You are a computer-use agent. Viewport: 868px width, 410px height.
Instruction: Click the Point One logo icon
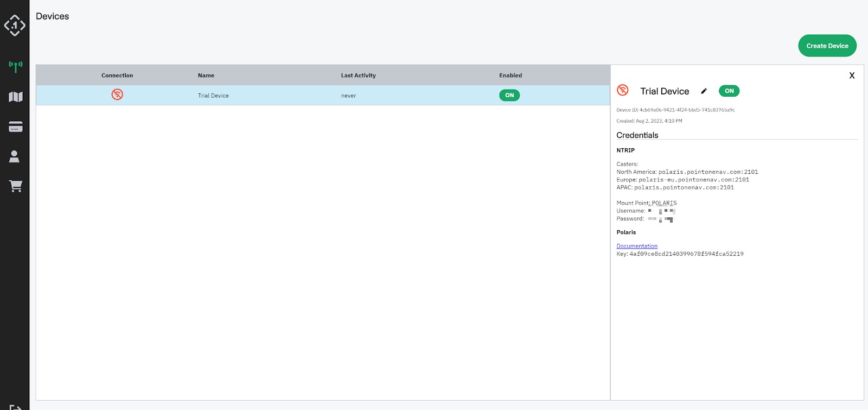[x=15, y=26]
